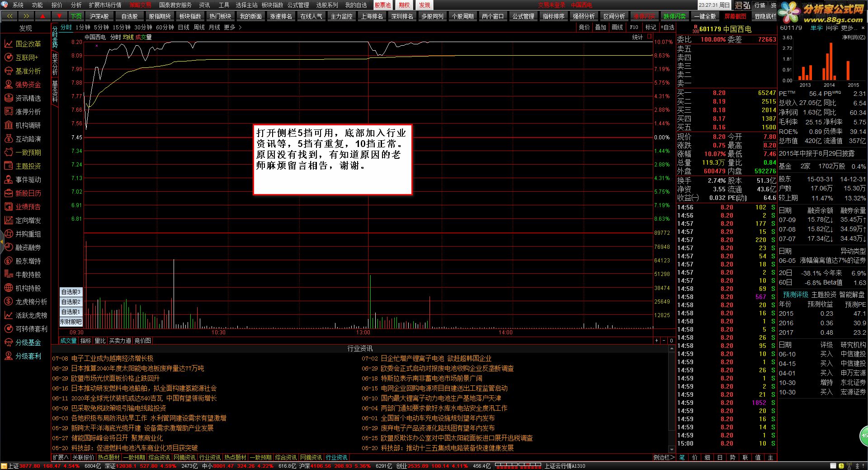Image resolution: width=868 pixels, height=470 pixels.
Task: Switch to the 量比 sub-chart tab
Action: point(100,341)
